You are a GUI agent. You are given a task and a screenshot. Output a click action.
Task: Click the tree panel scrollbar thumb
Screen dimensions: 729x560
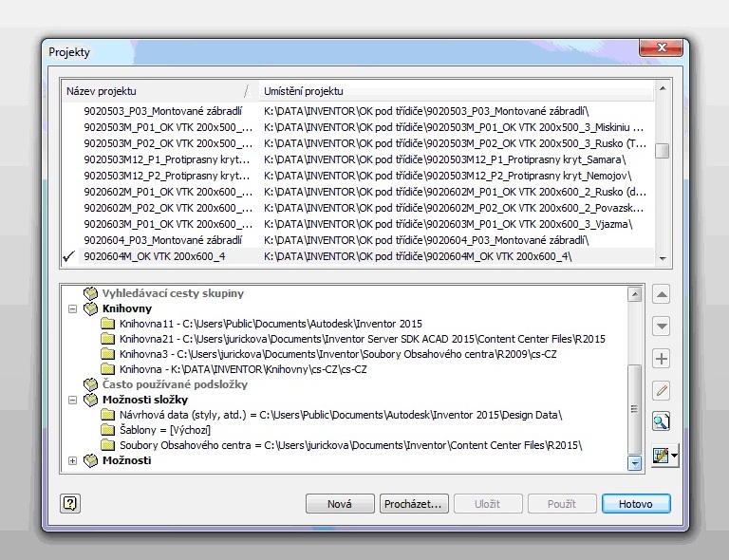coord(635,409)
